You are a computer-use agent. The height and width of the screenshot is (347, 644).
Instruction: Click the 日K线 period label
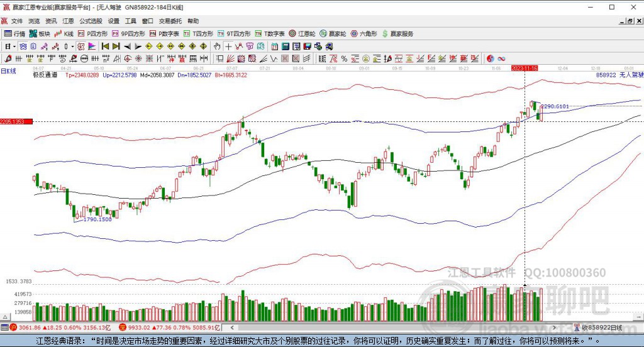coord(8,71)
